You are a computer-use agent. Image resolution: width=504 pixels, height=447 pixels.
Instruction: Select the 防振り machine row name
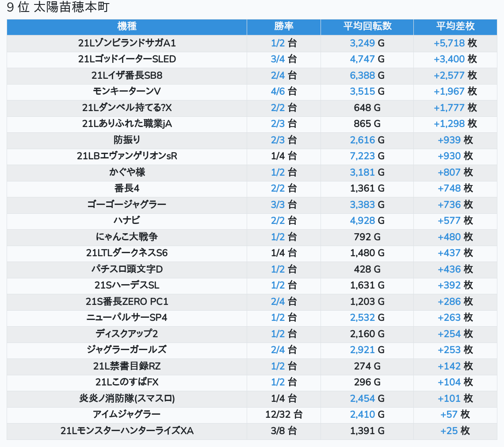(x=126, y=140)
